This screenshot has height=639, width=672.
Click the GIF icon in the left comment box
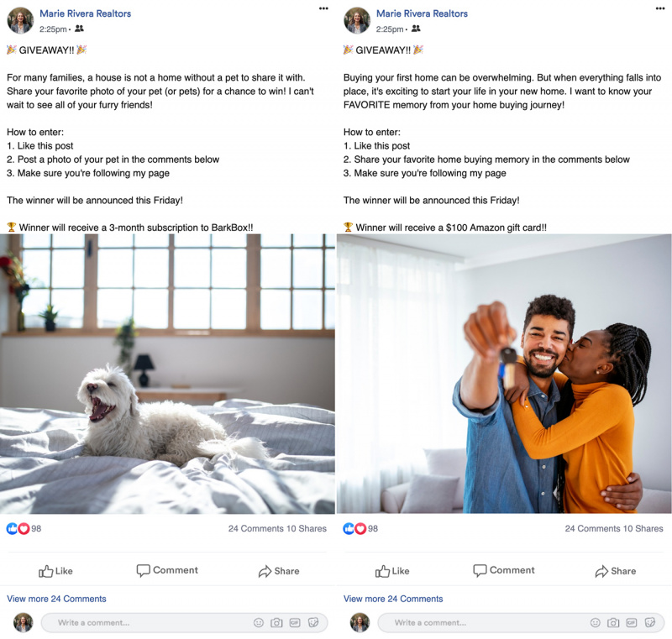[295, 623]
